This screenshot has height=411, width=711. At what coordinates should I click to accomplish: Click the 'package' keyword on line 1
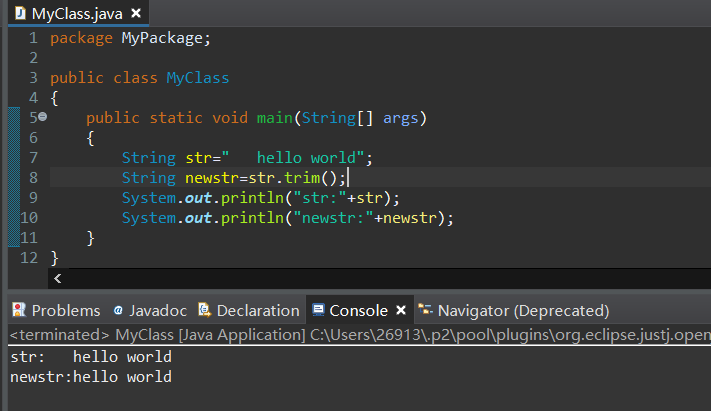click(81, 39)
